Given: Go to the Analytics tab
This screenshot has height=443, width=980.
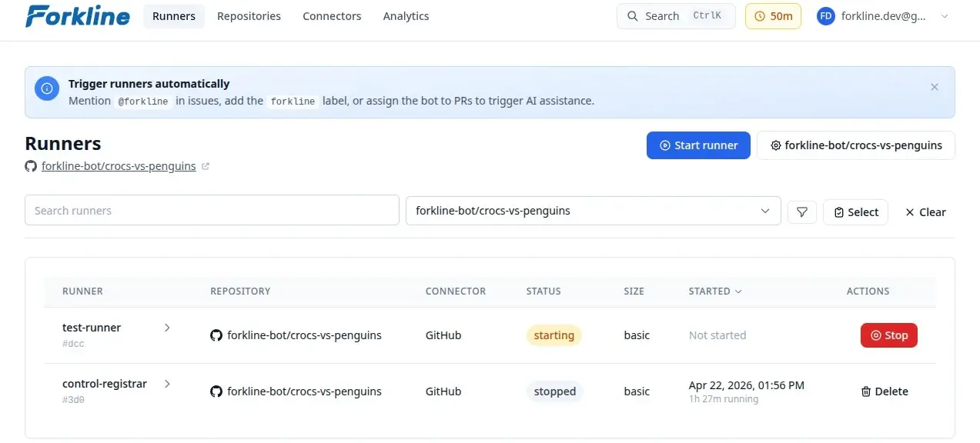Looking at the screenshot, I should (406, 16).
